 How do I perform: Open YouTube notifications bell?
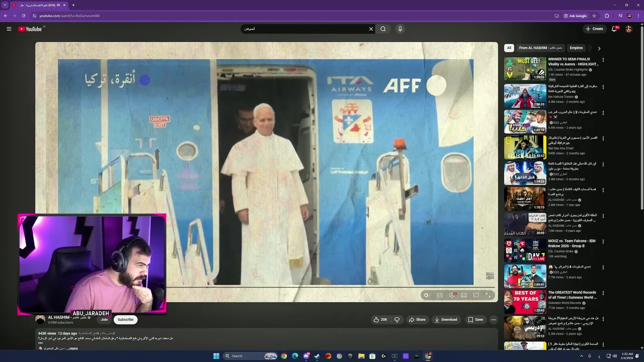[x=614, y=29]
